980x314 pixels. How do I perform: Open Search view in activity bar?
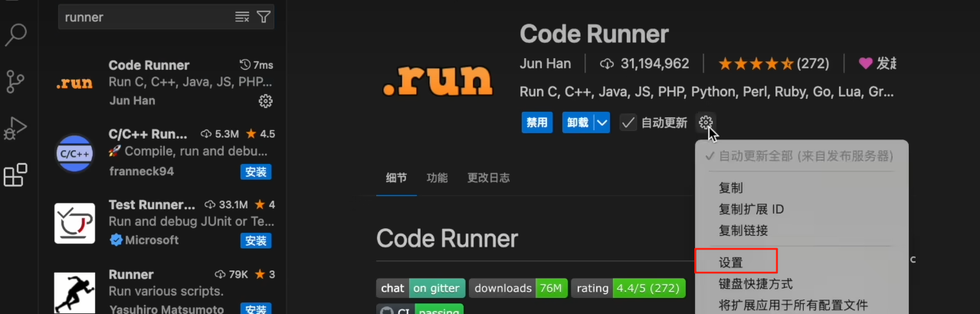(16, 34)
